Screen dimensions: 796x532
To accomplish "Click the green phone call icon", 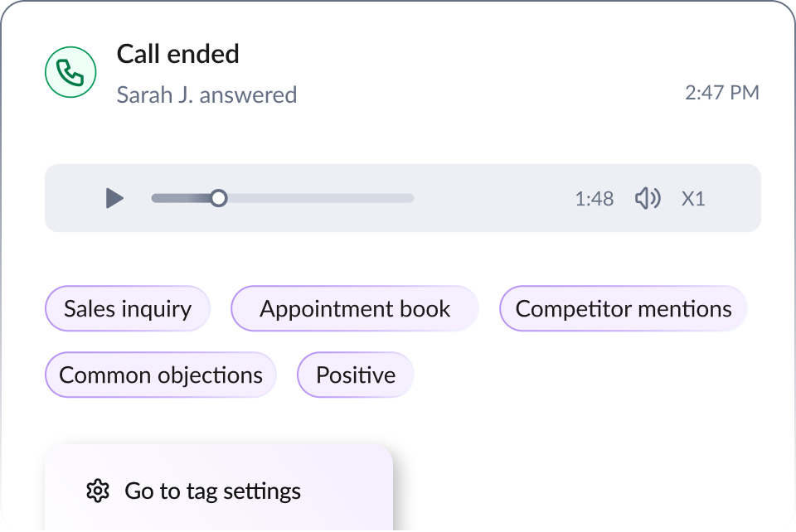I will click(70, 72).
